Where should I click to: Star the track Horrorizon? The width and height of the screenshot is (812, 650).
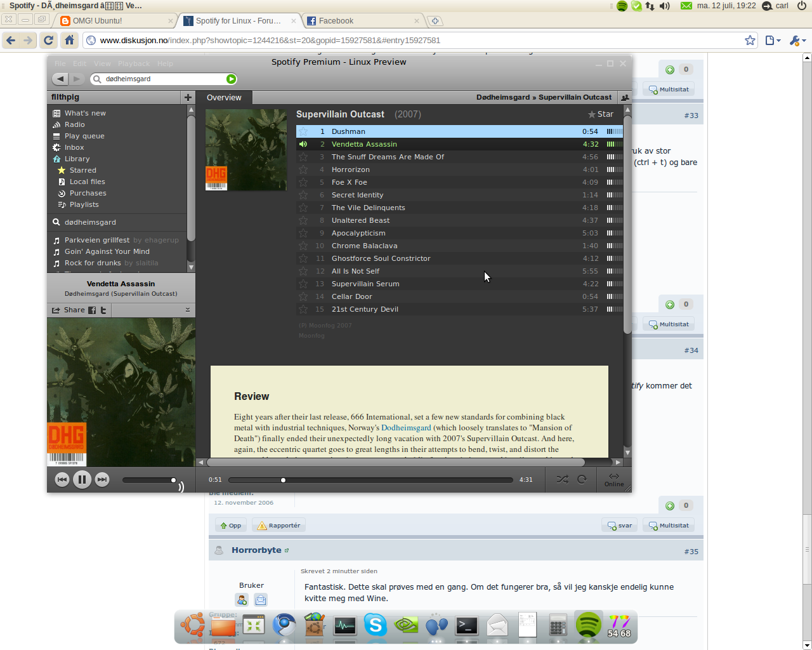303,169
